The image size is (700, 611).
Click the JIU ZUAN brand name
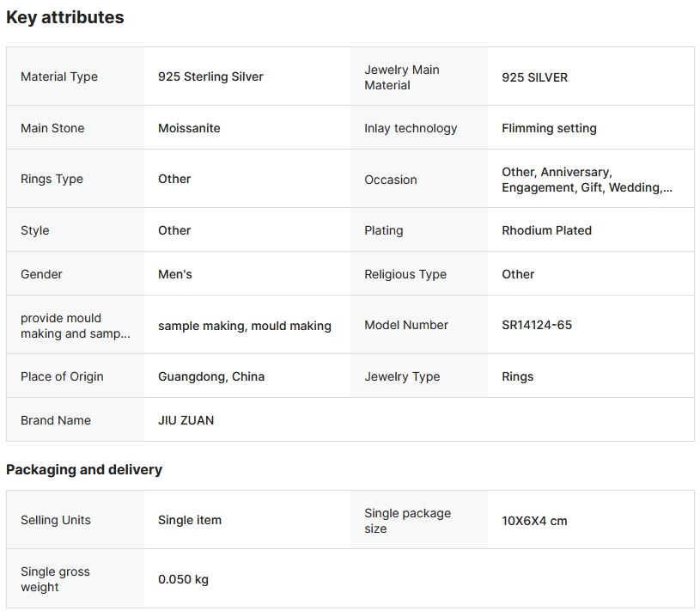[x=186, y=420]
